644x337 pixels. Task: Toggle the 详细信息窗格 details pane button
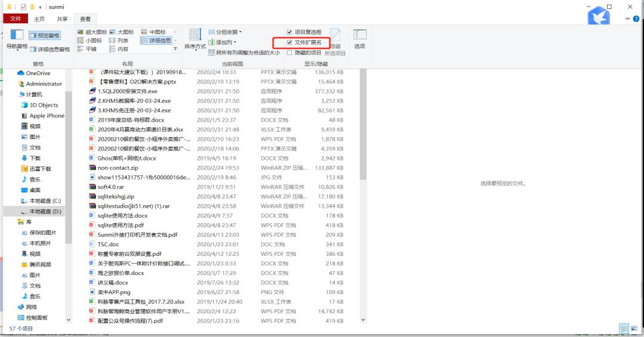[x=49, y=50]
